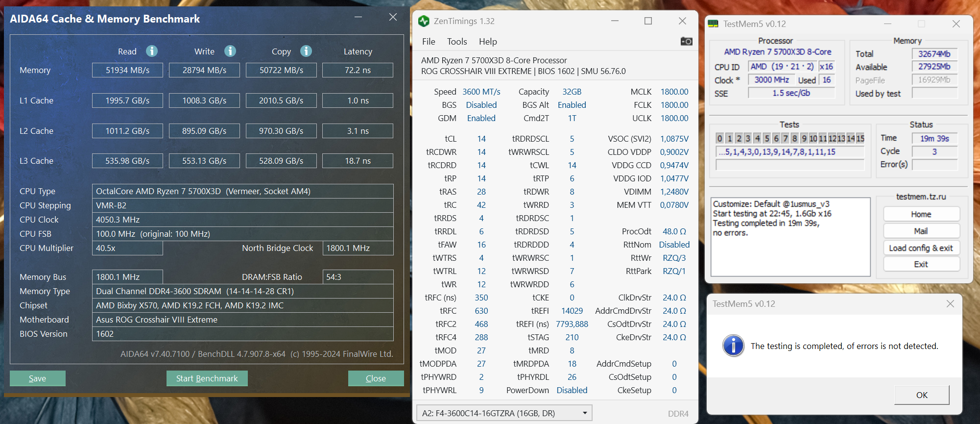Click the RttPark value RZQ/1
Image resolution: width=980 pixels, height=424 pixels.
click(x=674, y=271)
